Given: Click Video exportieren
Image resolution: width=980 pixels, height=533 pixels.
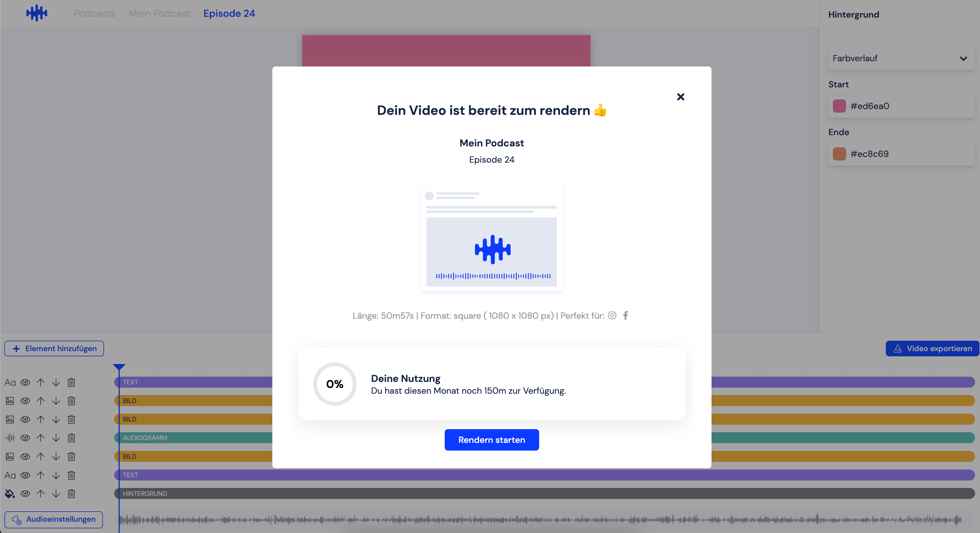Looking at the screenshot, I should (x=932, y=348).
